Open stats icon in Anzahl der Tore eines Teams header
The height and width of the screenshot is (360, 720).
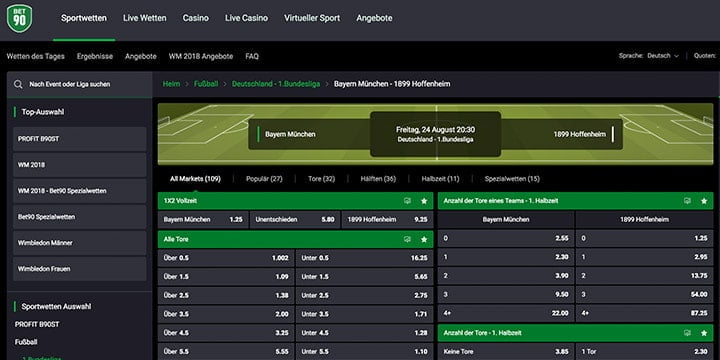(x=687, y=201)
